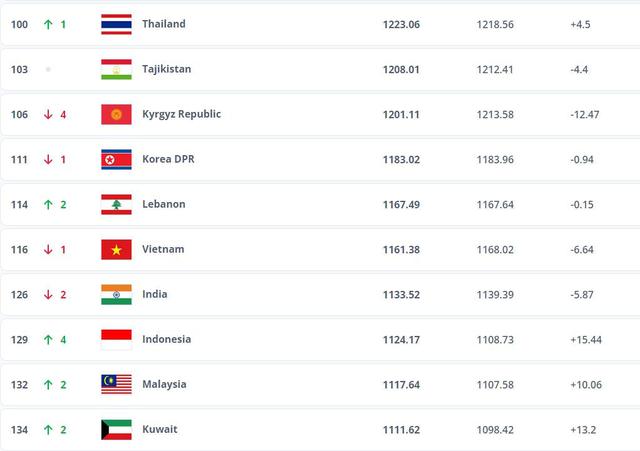Screen dimensions: 640x451
Task: Click the Thailand flag icon
Action: 116,24
